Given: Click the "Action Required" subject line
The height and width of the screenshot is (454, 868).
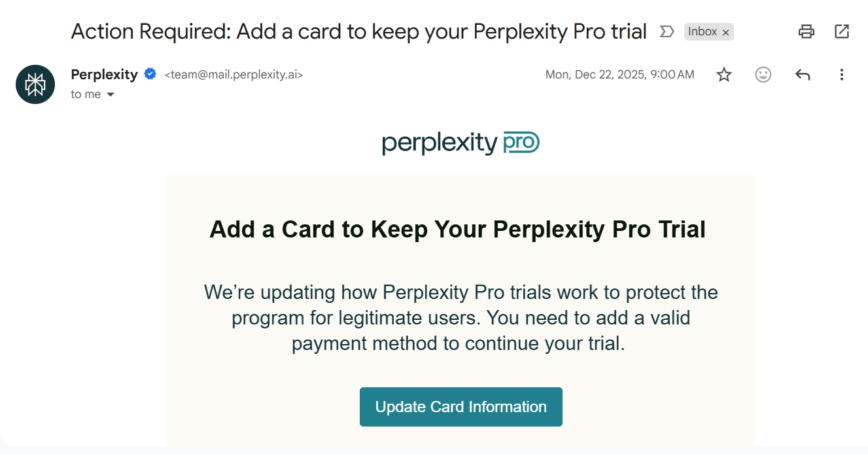Looking at the screenshot, I should point(358,31).
